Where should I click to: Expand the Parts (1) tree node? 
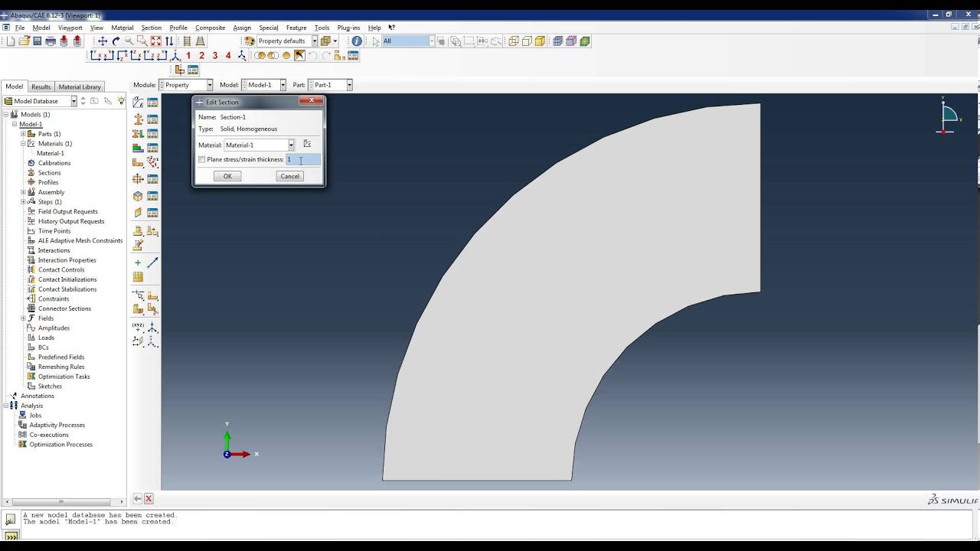click(x=23, y=134)
